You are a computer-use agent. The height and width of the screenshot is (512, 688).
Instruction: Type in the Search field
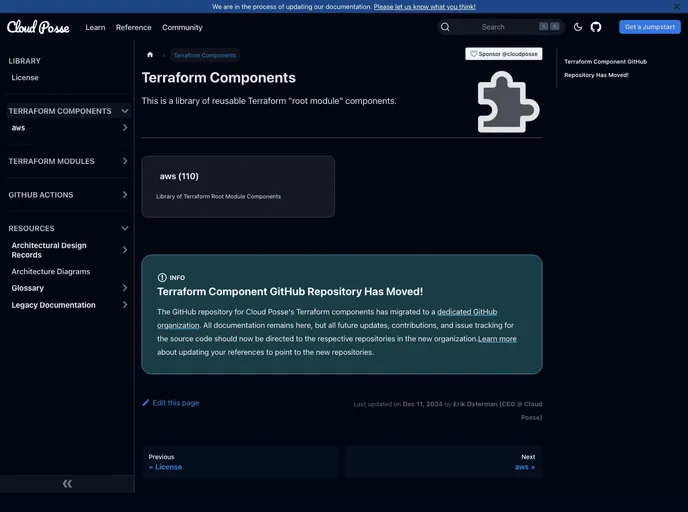click(493, 27)
